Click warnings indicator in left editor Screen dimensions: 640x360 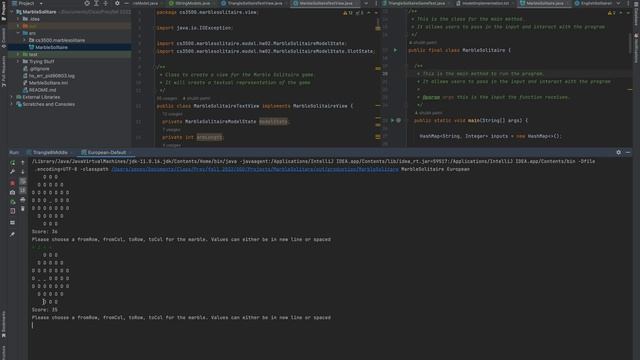348,13
